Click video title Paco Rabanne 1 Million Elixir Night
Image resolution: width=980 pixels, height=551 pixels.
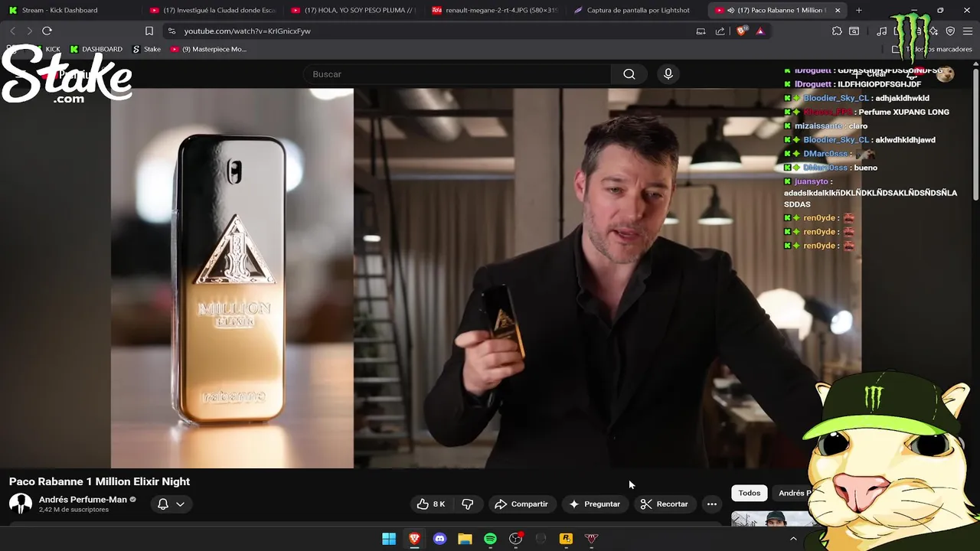100,481
